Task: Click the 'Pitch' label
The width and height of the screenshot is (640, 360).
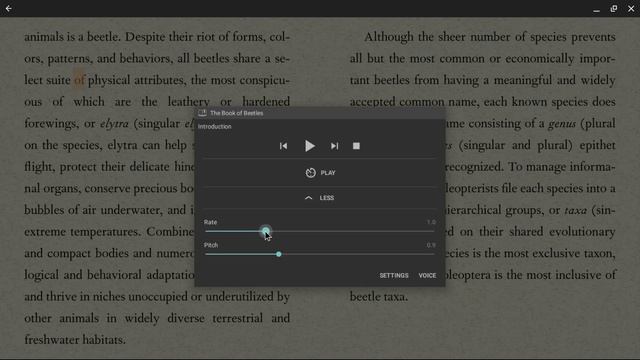Action: click(211, 245)
